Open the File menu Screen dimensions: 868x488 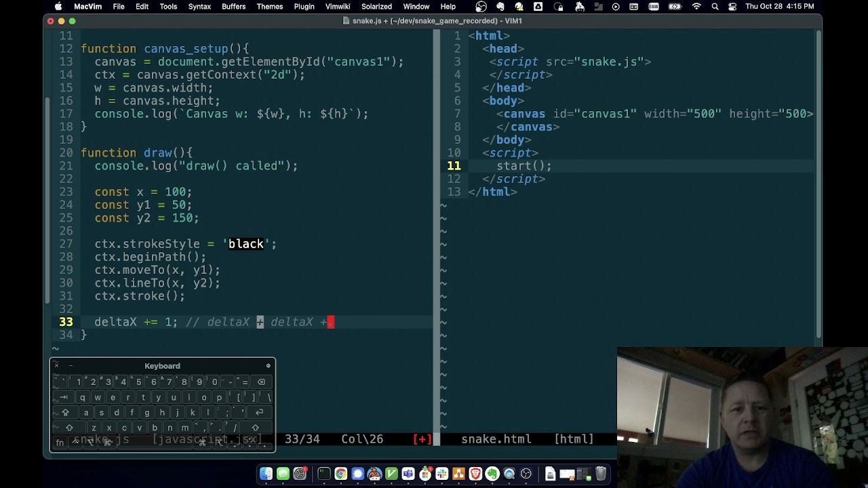(119, 6)
